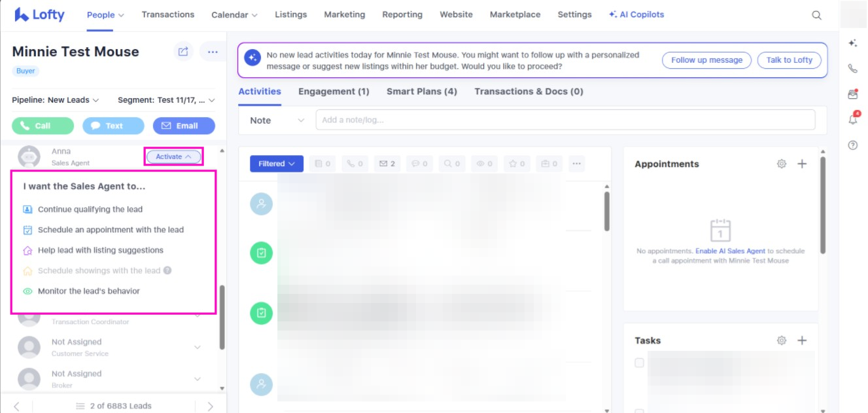
Task: Click Enable AI Sales Agent link
Action: click(x=730, y=251)
